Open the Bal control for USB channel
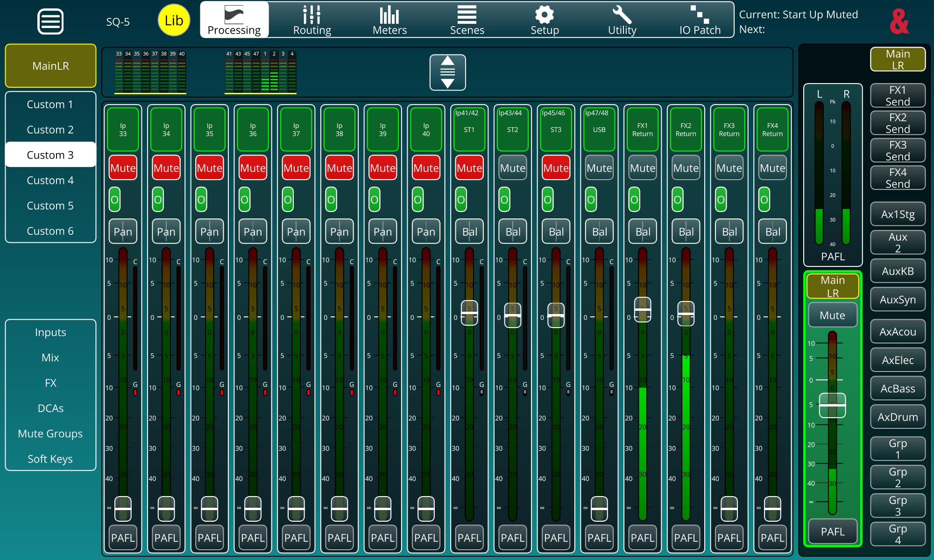Screen dimensions: 934x560 click(x=599, y=231)
